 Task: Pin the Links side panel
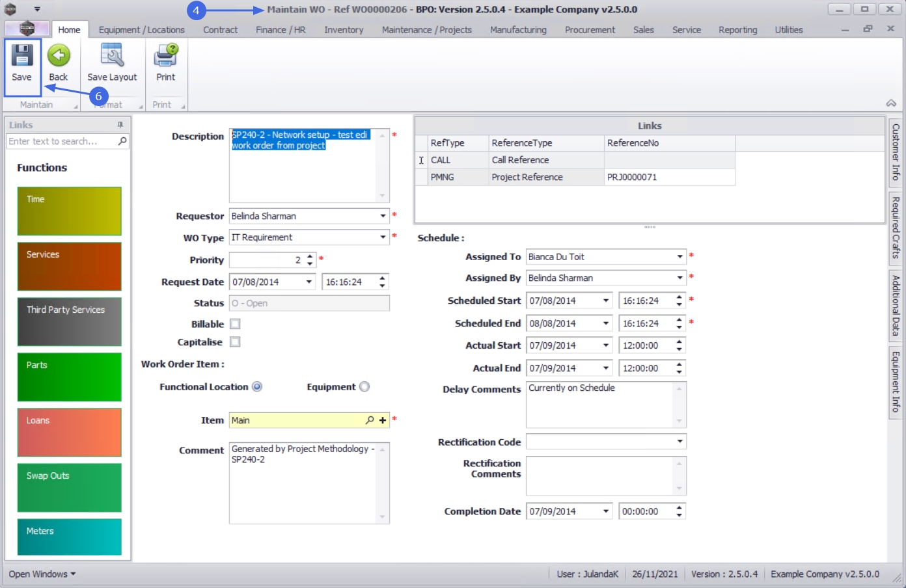pos(120,125)
